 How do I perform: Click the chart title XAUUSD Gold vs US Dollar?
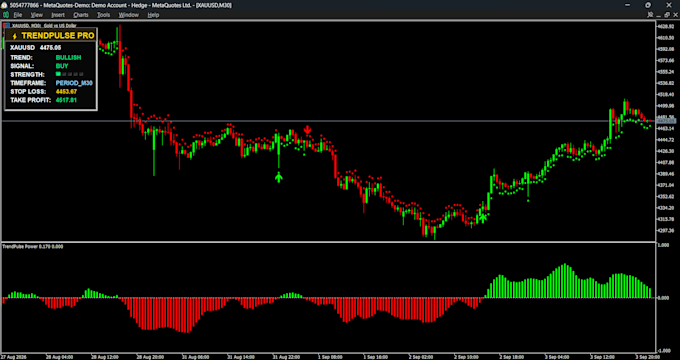coord(44,26)
